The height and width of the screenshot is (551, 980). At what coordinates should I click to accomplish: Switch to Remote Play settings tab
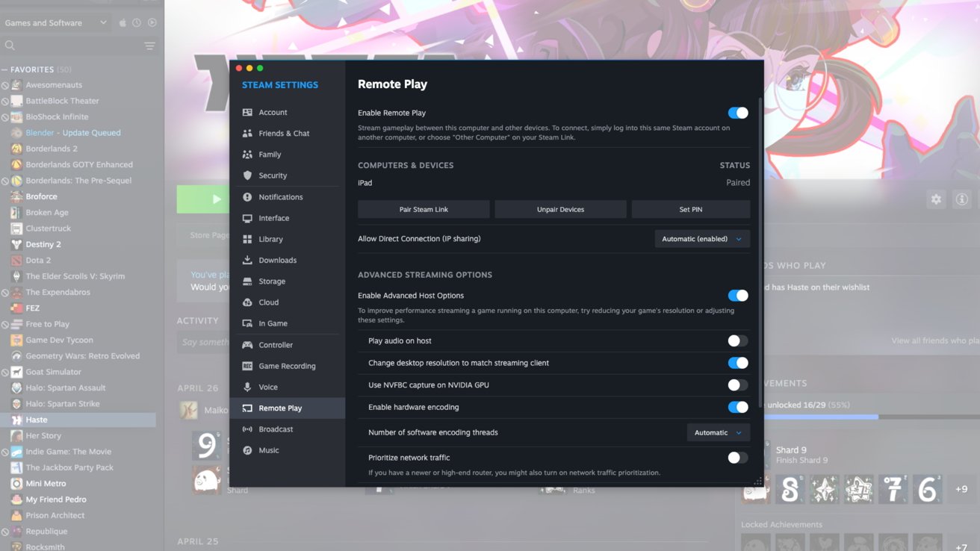[x=288, y=408]
